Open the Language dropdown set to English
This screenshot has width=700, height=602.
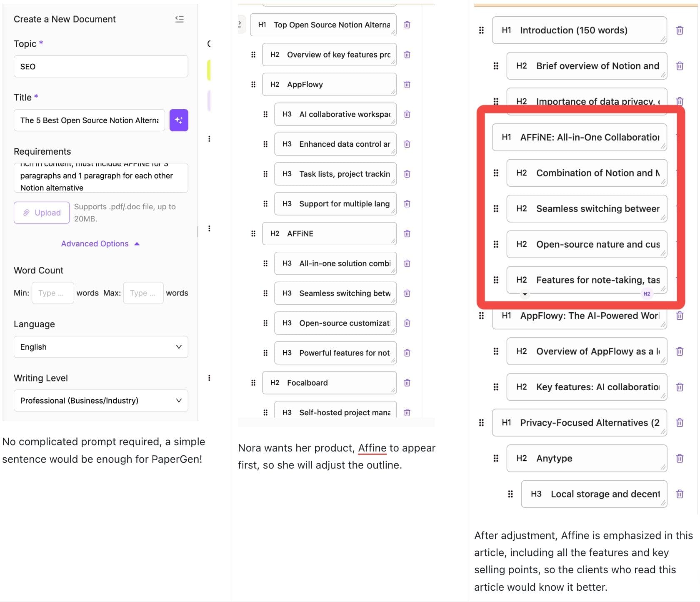101,347
